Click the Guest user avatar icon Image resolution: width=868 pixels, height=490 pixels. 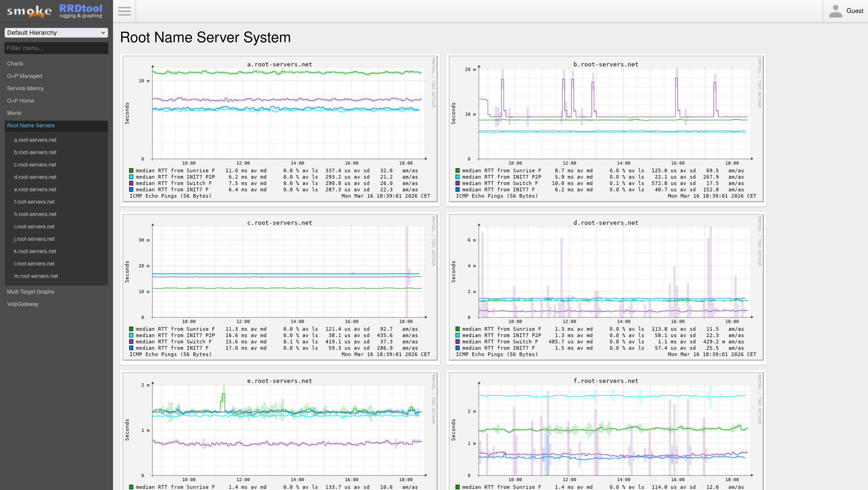click(x=836, y=11)
